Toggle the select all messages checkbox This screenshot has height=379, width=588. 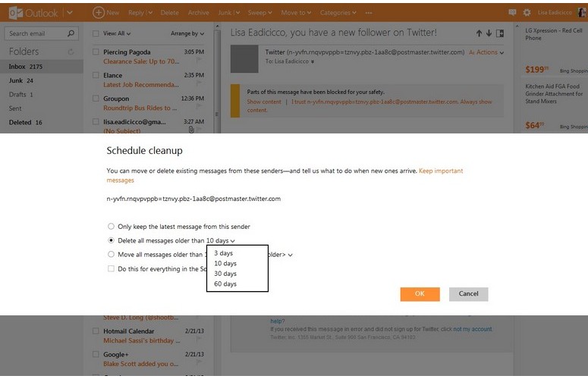[96, 33]
